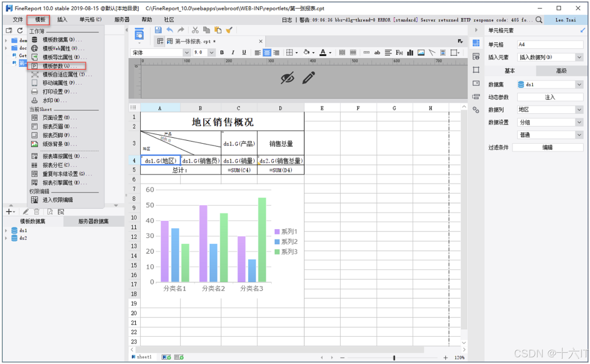This screenshot has width=590, height=364.
Task: Align cell text left
Action: (x=258, y=53)
